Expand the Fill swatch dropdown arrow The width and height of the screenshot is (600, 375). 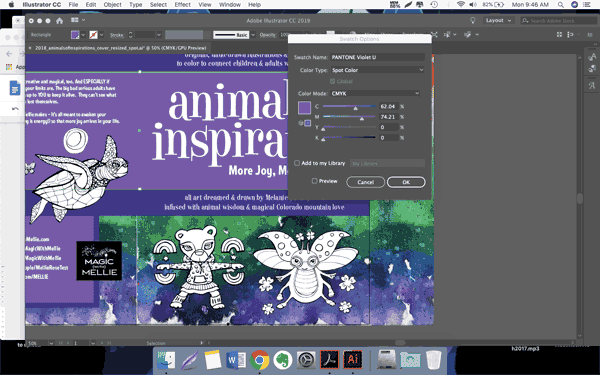83,35
